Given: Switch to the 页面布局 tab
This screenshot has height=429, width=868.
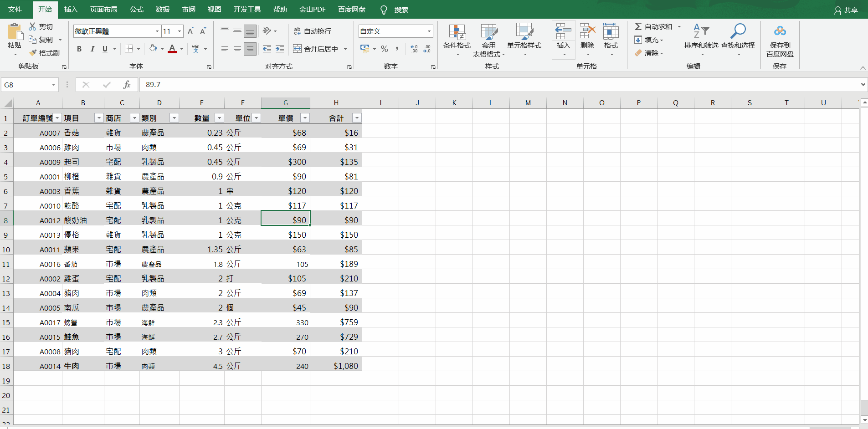Looking at the screenshot, I should coord(103,10).
